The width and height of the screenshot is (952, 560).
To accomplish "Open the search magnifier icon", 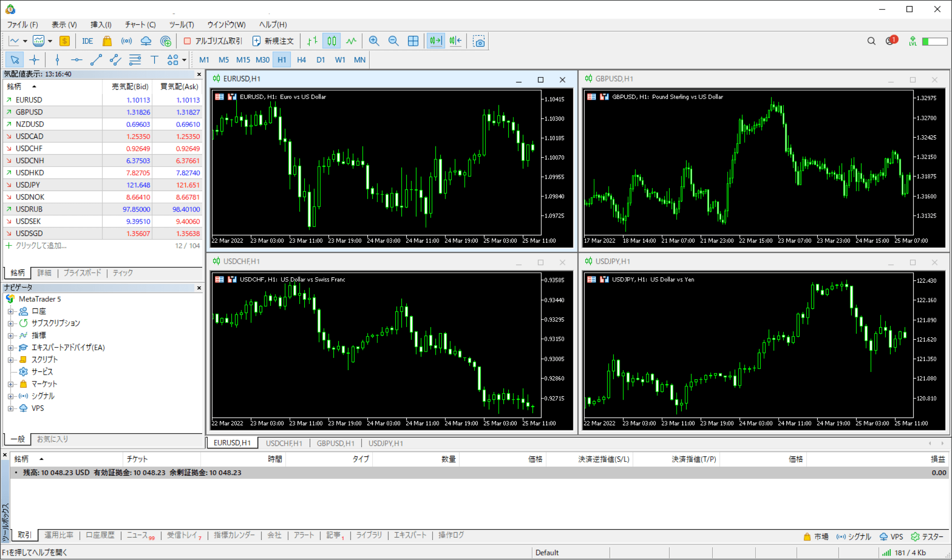I will tap(871, 41).
